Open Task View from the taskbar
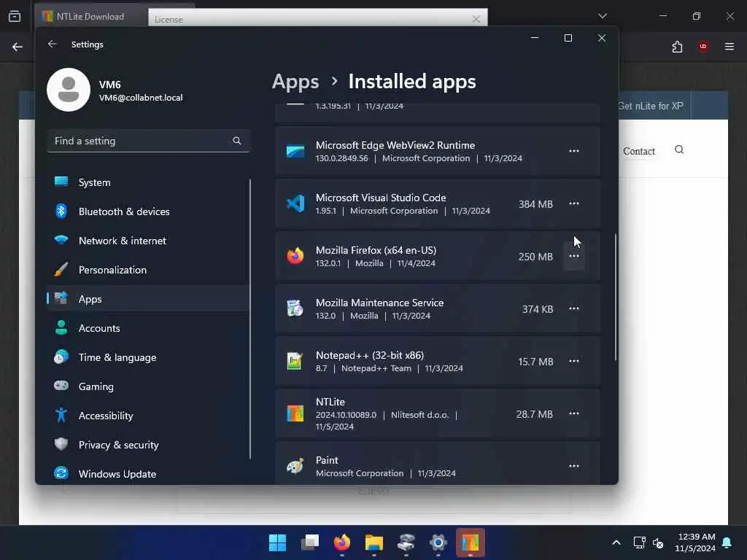 tap(309, 542)
